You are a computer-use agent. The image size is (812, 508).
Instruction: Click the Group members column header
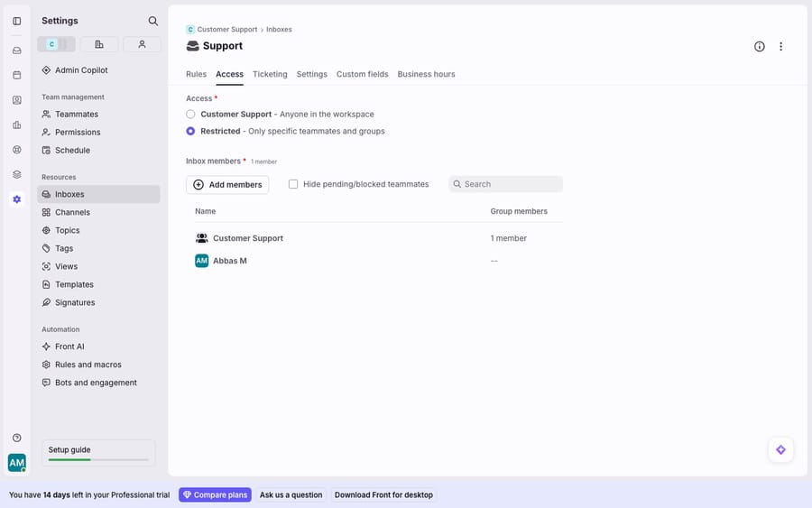coord(519,211)
